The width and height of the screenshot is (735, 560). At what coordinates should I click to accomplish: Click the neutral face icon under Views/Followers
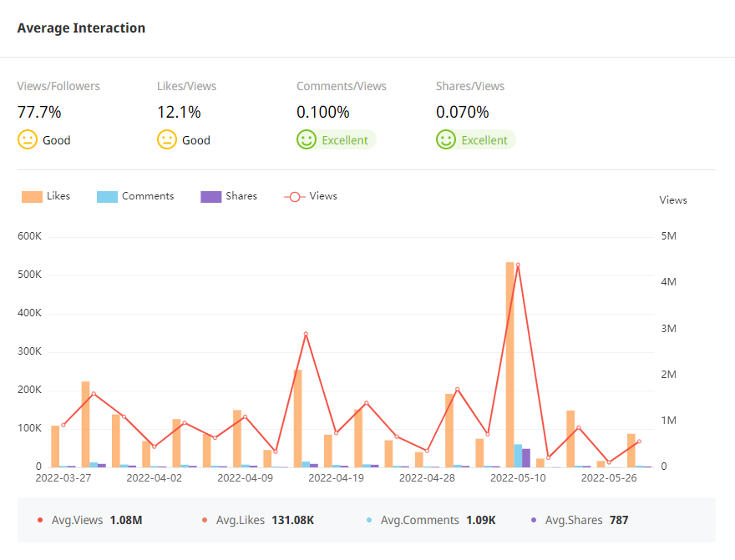(28, 140)
